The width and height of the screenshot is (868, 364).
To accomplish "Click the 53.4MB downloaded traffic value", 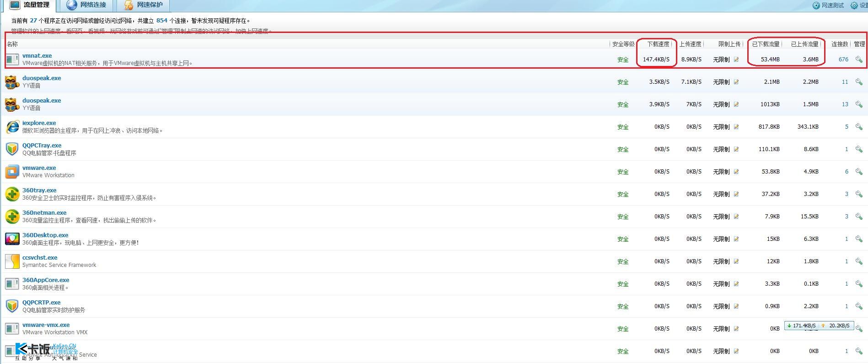I will [x=770, y=60].
